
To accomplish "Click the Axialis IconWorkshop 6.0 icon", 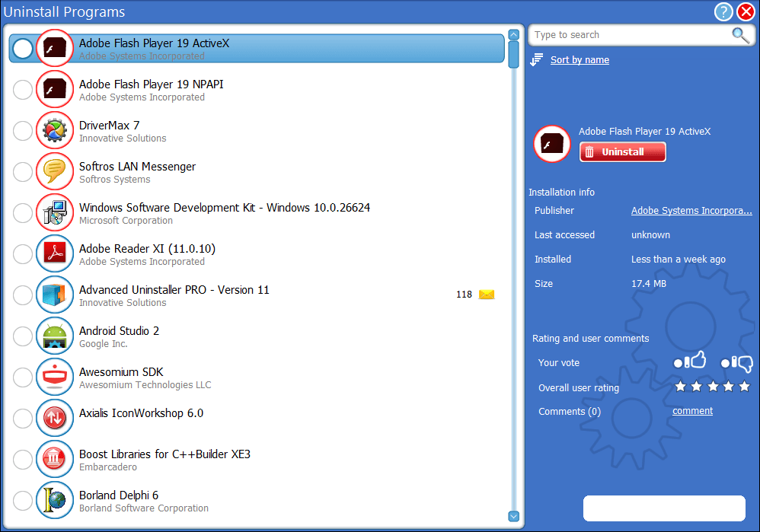I will 55,418.
